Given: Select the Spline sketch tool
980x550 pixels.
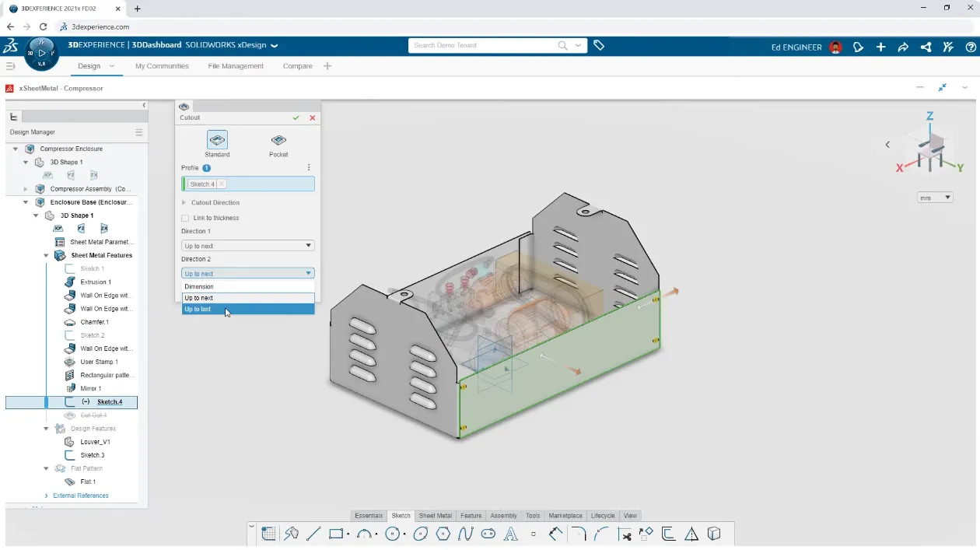Looking at the screenshot, I should coord(467,534).
